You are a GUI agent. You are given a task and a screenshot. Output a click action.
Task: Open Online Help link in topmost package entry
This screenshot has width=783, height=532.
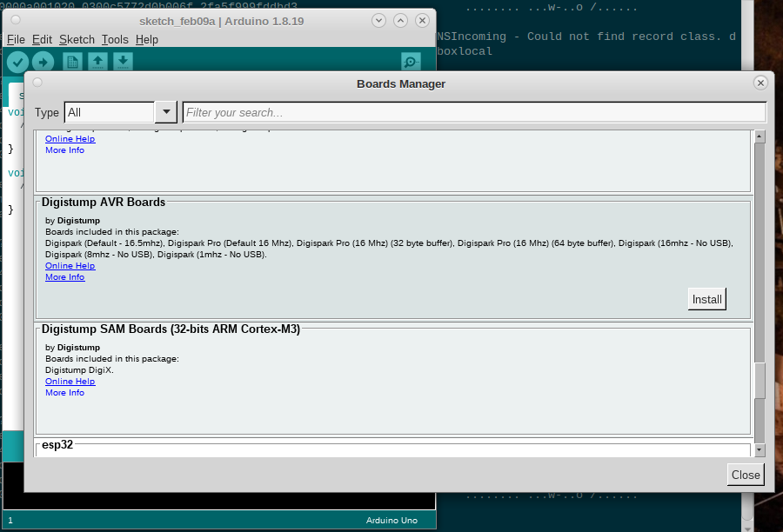[x=70, y=139]
